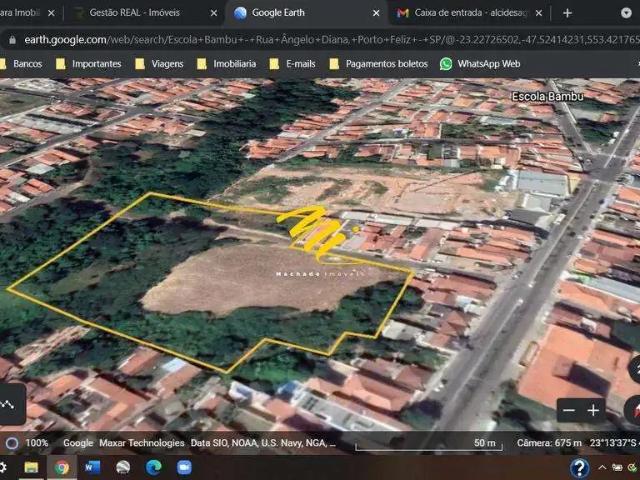Open the WhatsApp Web bookmark

480,64
